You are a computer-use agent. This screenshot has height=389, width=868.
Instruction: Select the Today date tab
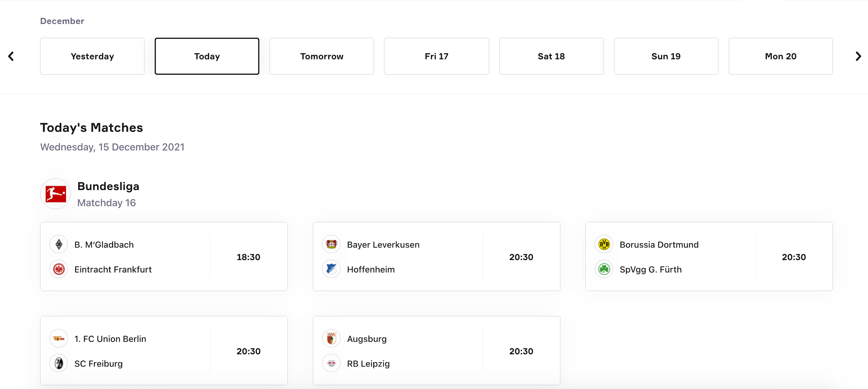(x=207, y=56)
